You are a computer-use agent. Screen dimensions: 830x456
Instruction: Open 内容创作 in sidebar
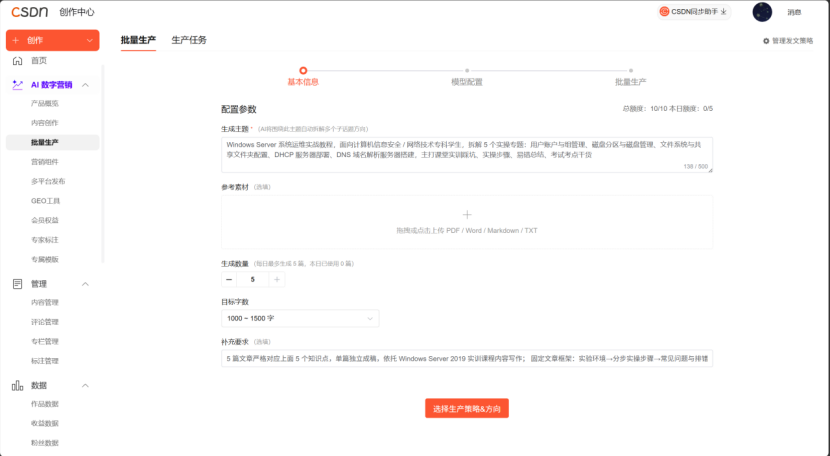[44, 123]
